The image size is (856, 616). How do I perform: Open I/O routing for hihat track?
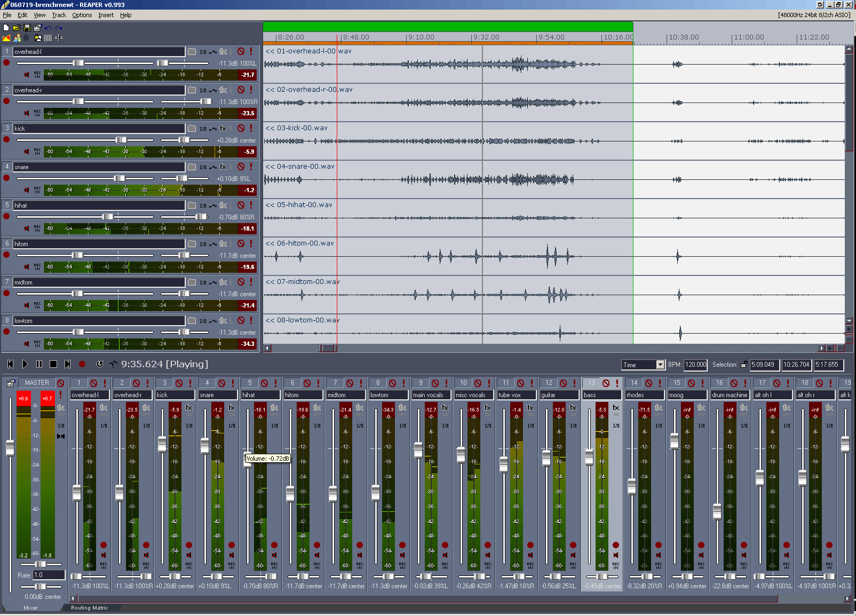(x=203, y=206)
